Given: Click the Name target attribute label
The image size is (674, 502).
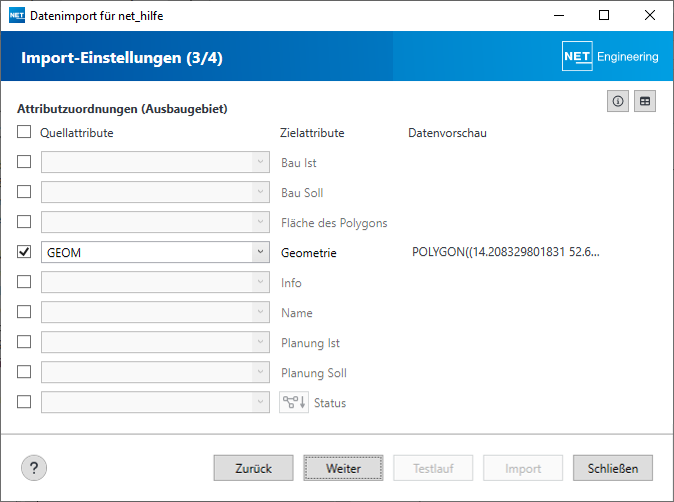Looking at the screenshot, I should click(x=297, y=313).
